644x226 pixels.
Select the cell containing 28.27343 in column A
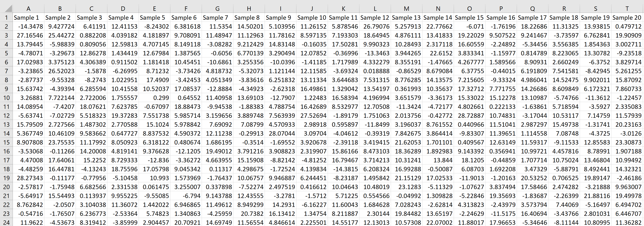(x=28, y=178)
